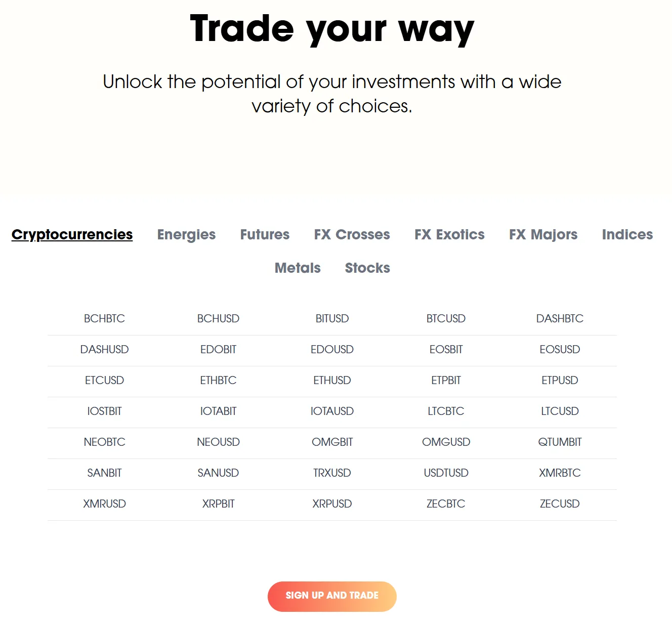Select the USDTUSD instrument
The height and width of the screenshot is (626, 672).
point(446,473)
